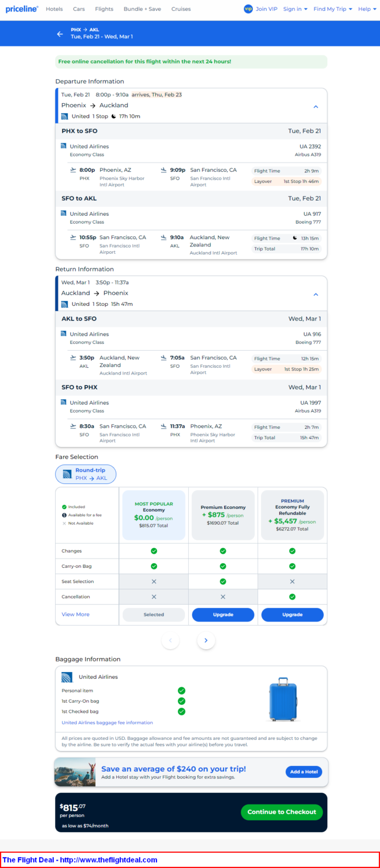Image resolution: width=380 pixels, height=868 pixels.
Task: Click departure plane icon beside 3:50p Auckland
Action: [x=73, y=358]
